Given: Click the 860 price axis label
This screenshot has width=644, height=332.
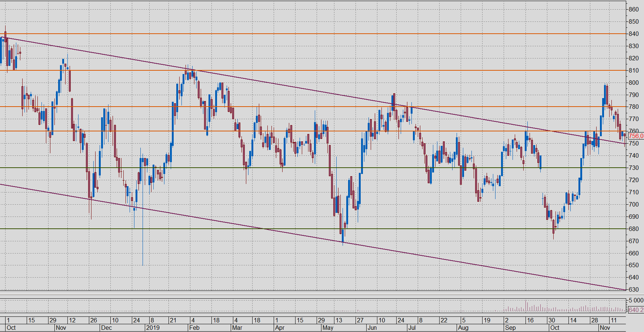Looking at the screenshot, I should [x=634, y=9].
